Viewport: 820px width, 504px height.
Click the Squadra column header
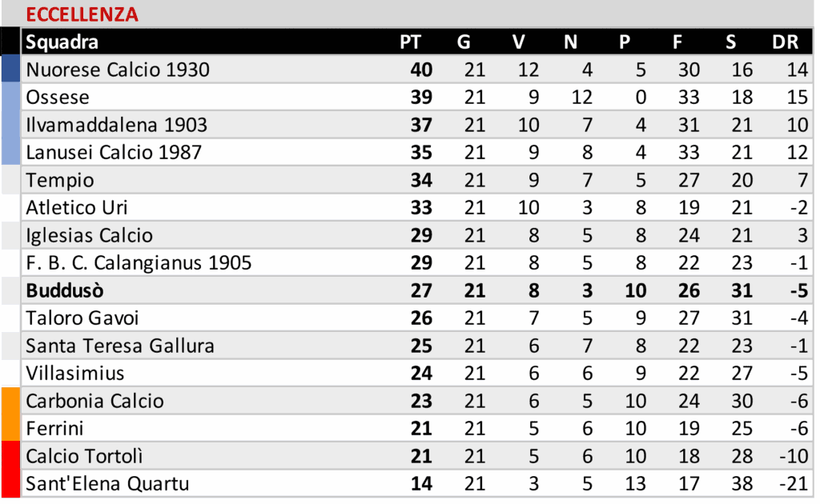point(62,42)
